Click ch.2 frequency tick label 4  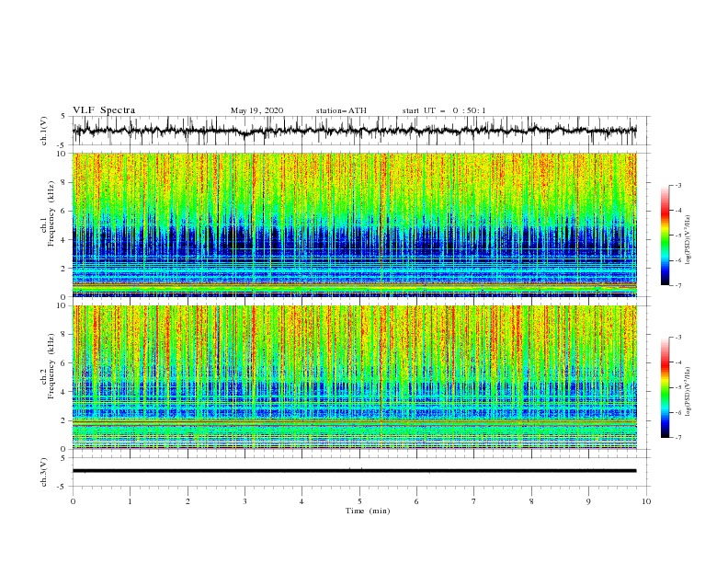pos(63,392)
